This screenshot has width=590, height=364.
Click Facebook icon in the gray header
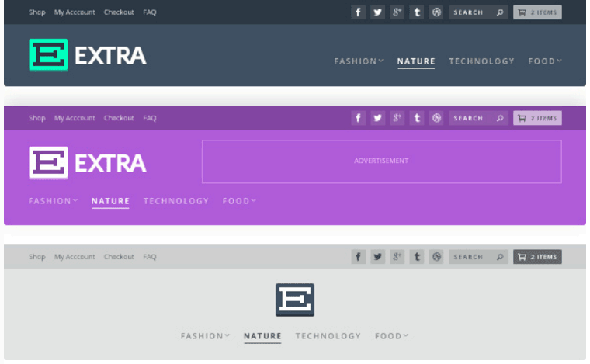(358, 257)
